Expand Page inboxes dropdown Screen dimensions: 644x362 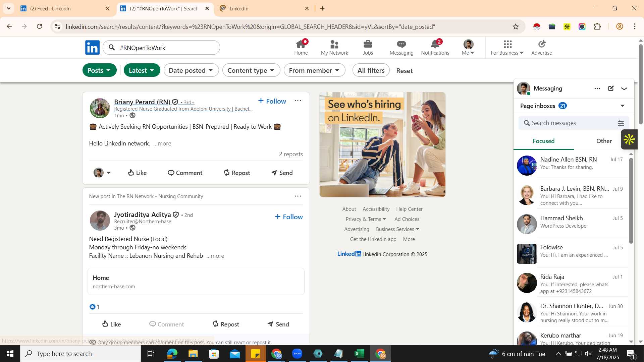[x=623, y=106]
